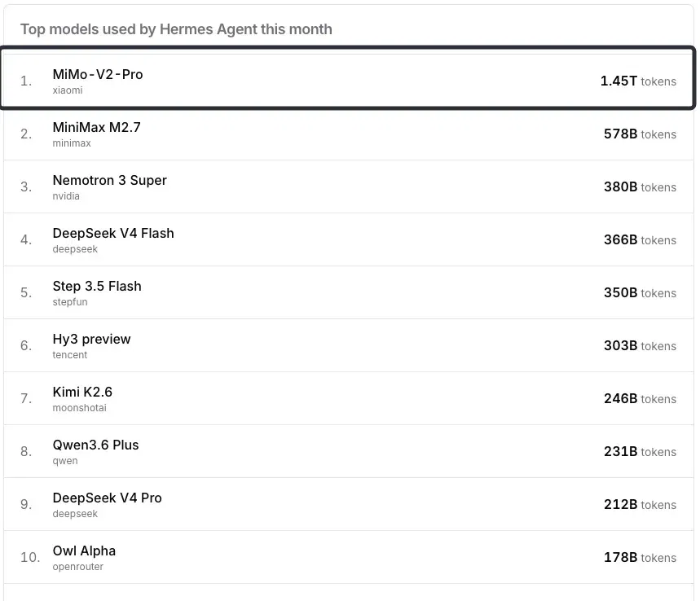This screenshot has height=601, width=700.
Task: Click the 178B tokens usage value
Action: [x=640, y=557]
